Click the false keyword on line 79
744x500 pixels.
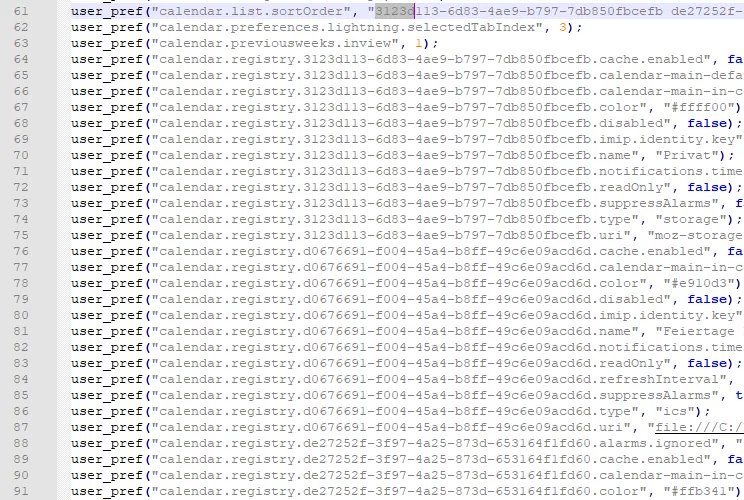click(x=707, y=299)
